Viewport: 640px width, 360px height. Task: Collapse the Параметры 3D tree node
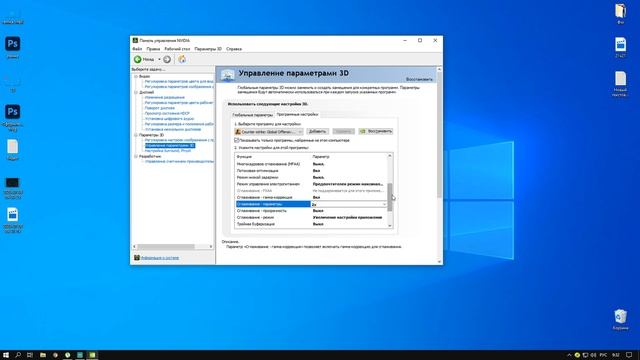pyautogui.click(x=136, y=135)
